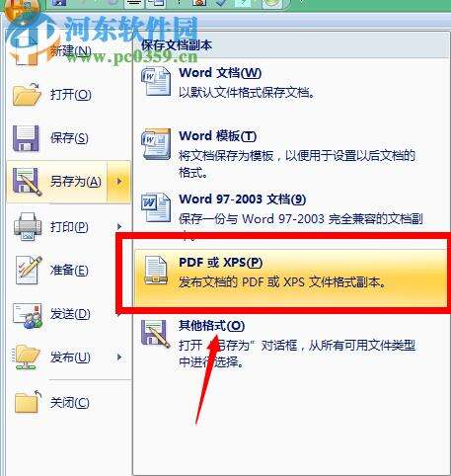The height and width of the screenshot is (476, 451).
Task: Click the Word 97-2003 document icon
Action: pyautogui.click(x=156, y=208)
